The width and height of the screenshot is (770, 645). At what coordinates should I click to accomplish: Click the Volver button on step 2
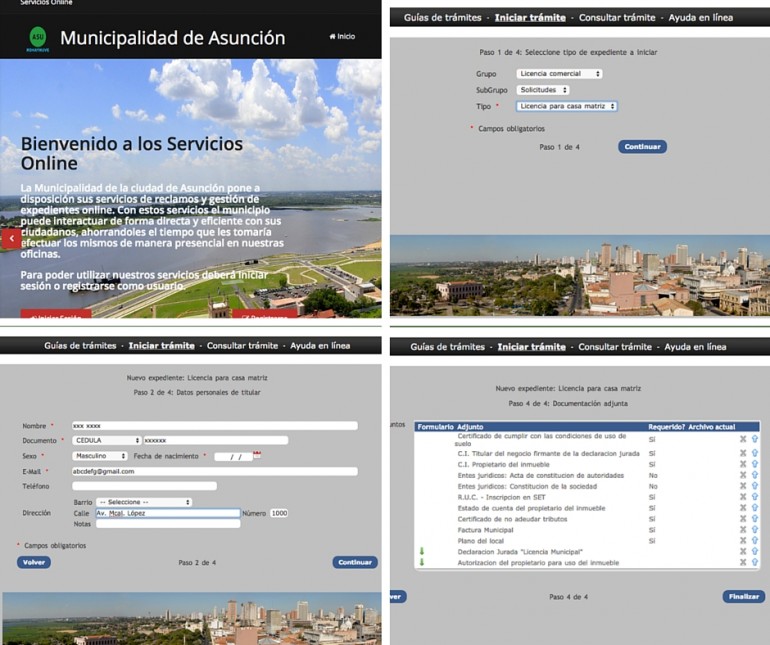tap(34, 562)
